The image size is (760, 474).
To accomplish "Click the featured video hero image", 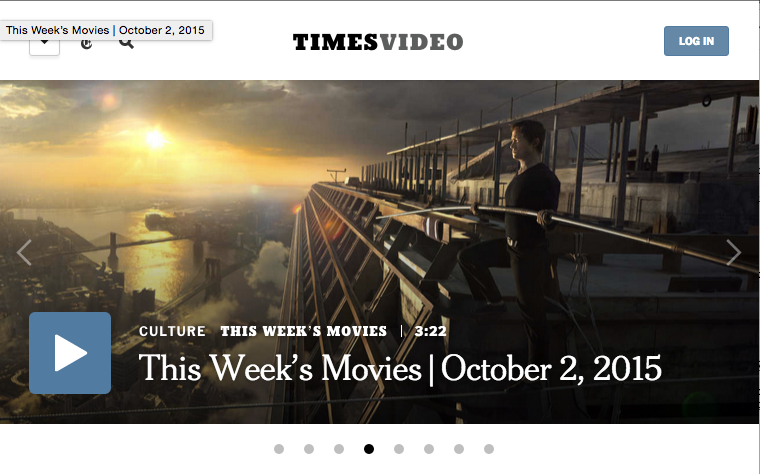I will coord(379,204).
